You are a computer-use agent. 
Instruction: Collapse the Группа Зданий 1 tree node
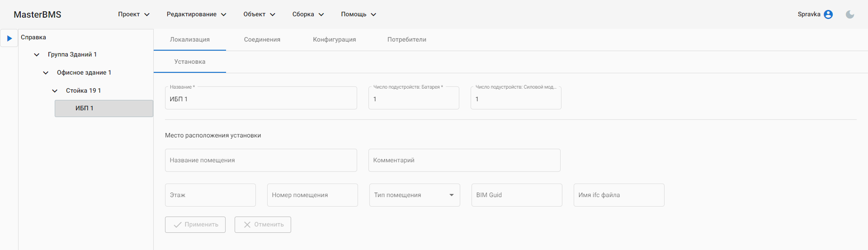(37, 55)
